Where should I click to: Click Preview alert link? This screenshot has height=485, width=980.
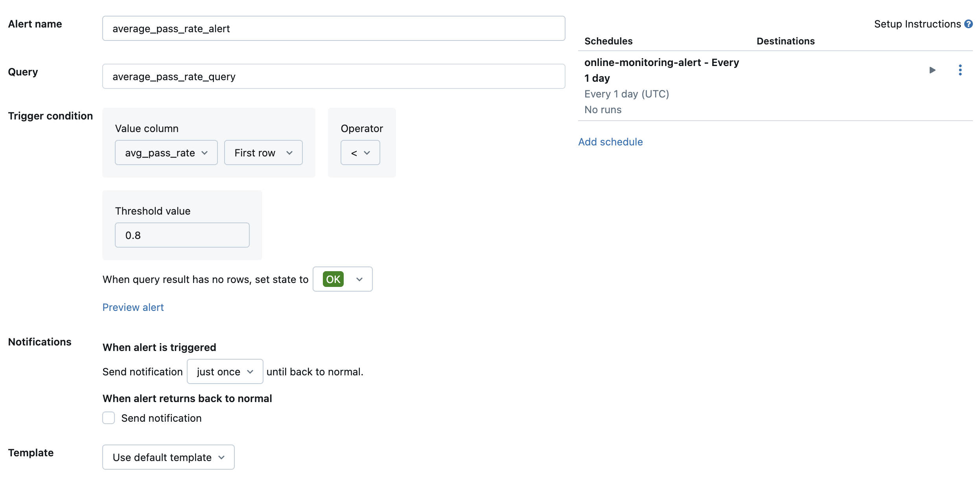click(x=133, y=307)
